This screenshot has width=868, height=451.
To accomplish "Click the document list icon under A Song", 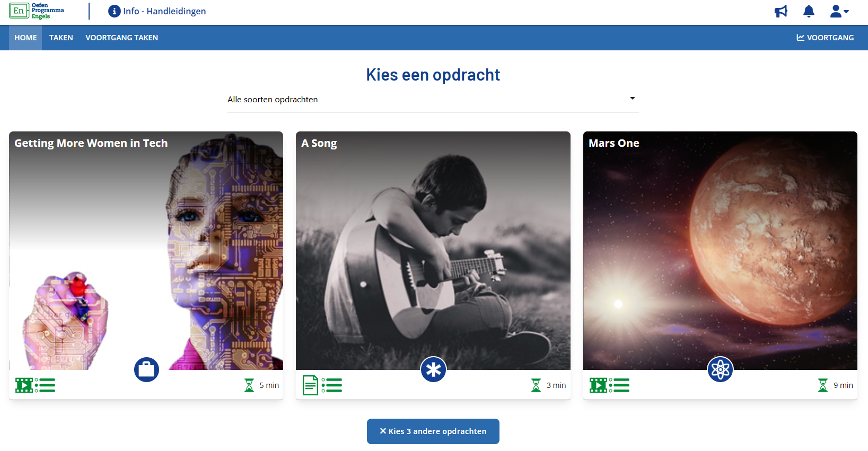I will pos(322,385).
